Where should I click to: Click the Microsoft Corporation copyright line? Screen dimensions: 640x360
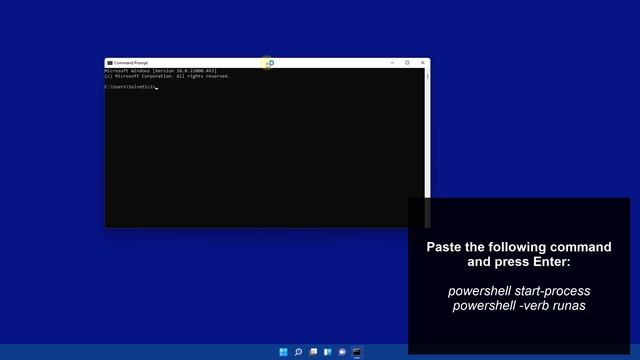167,76
